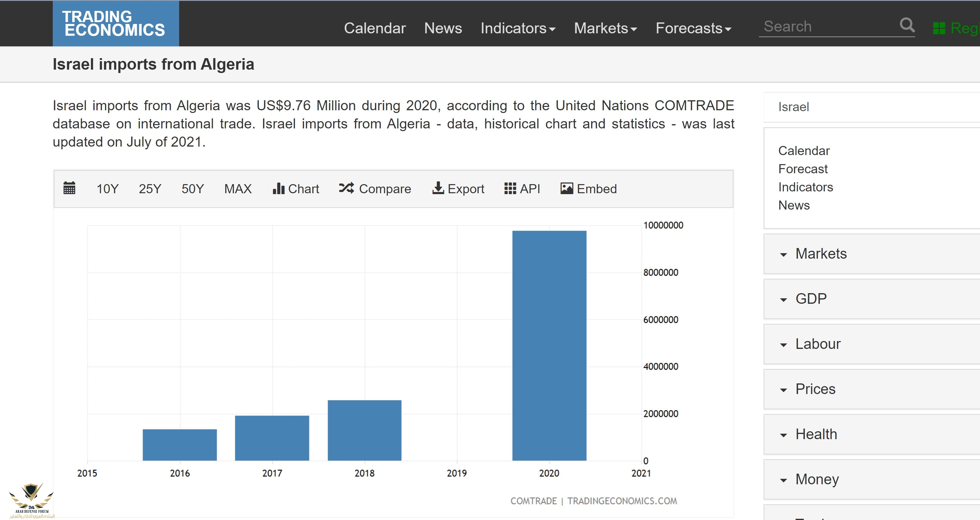Open News in the top navigation

[443, 28]
